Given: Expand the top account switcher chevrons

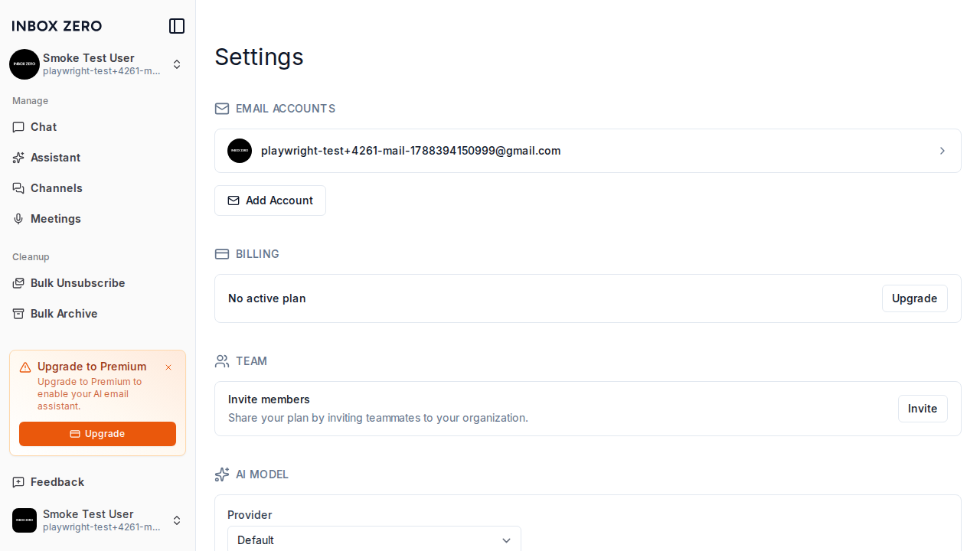Looking at the screenshot, I should (177, 64).
